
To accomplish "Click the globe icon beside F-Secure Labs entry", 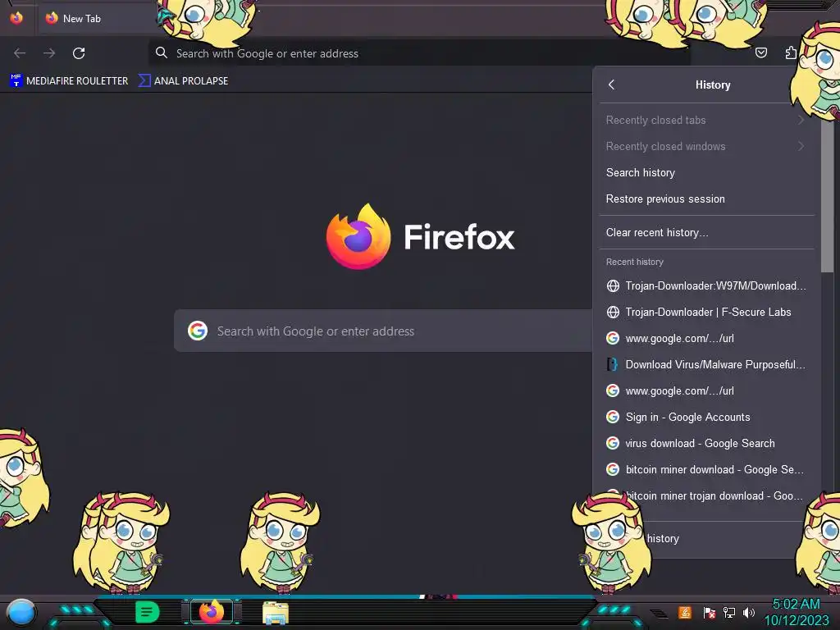I will click(x=613, y=312).
